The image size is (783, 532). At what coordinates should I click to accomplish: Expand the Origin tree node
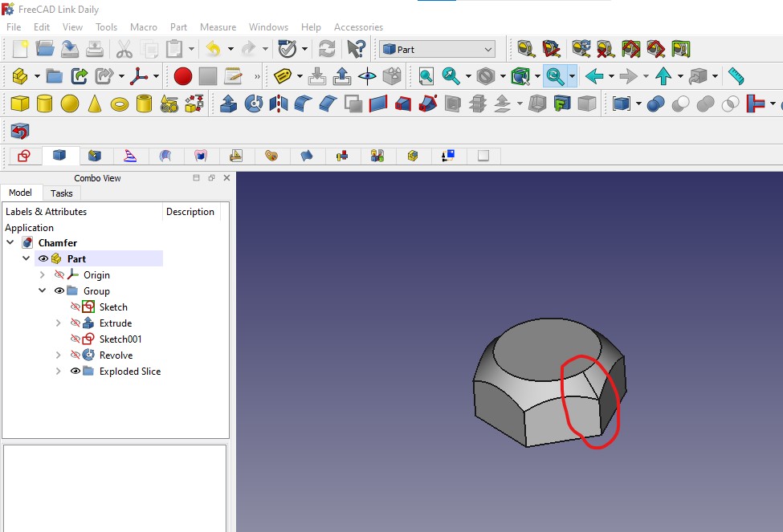pyautogui.click(x=43, y=275)
